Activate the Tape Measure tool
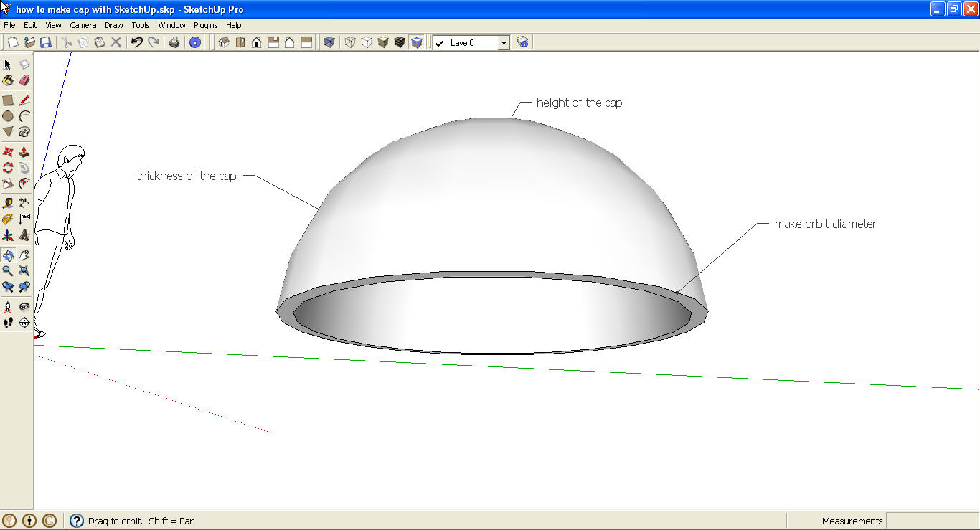Viewport: 980px width, 530px height. (8, 202)
